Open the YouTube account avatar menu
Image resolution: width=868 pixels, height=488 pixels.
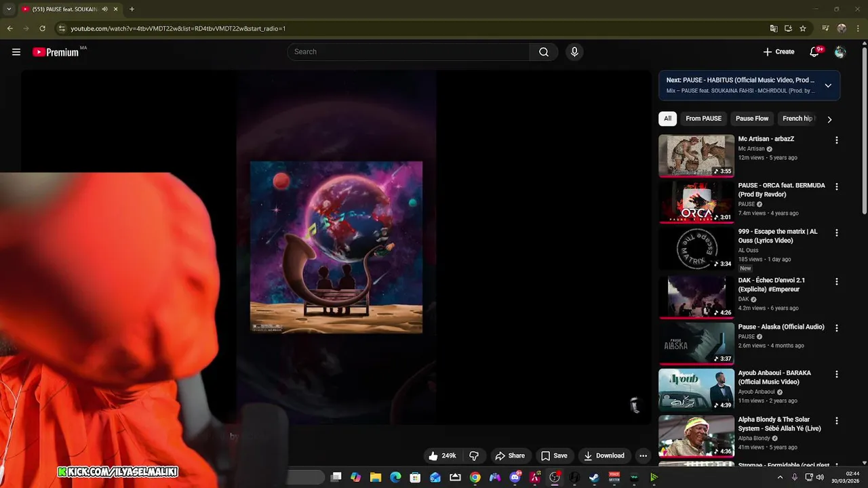[x=840, y=52]
